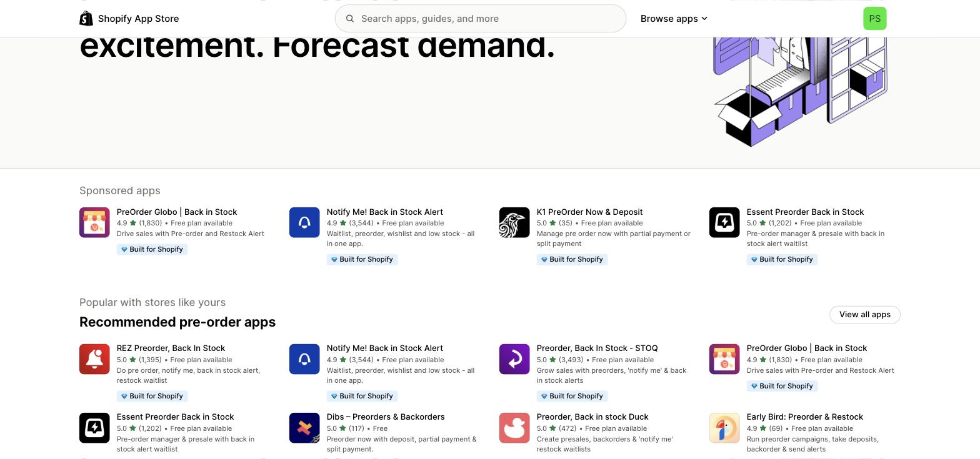Open sponsored Notify Me! Back in Stock Alert title
Image resolution: width=980 pixels, height=459 pixels.
(x=385, y=212)
